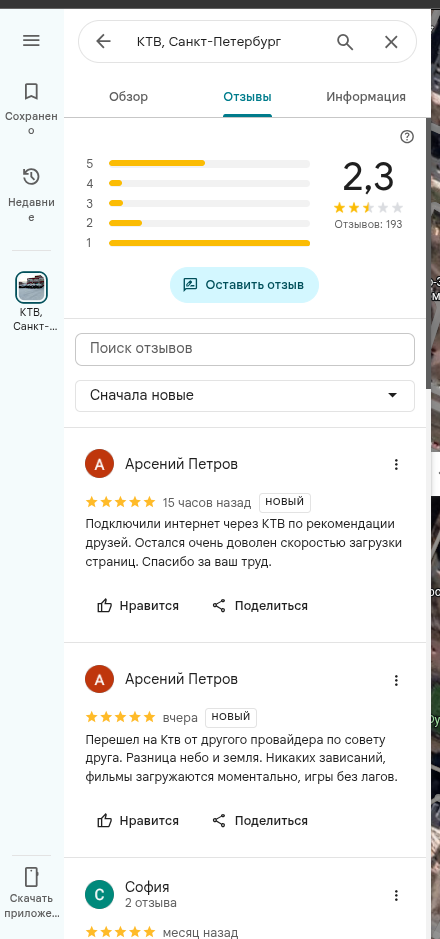Like the first review with Нравится

pos(138,605)
